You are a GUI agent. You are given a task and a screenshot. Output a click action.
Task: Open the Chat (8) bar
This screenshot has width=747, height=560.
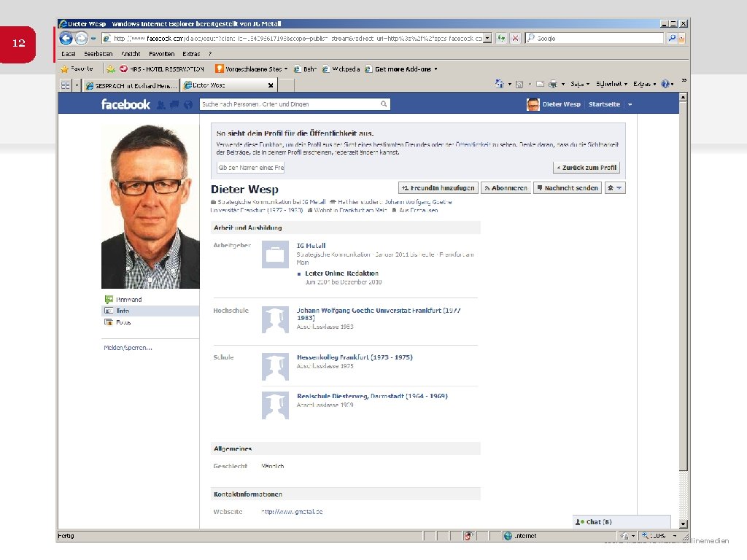(x=622, y=522)
